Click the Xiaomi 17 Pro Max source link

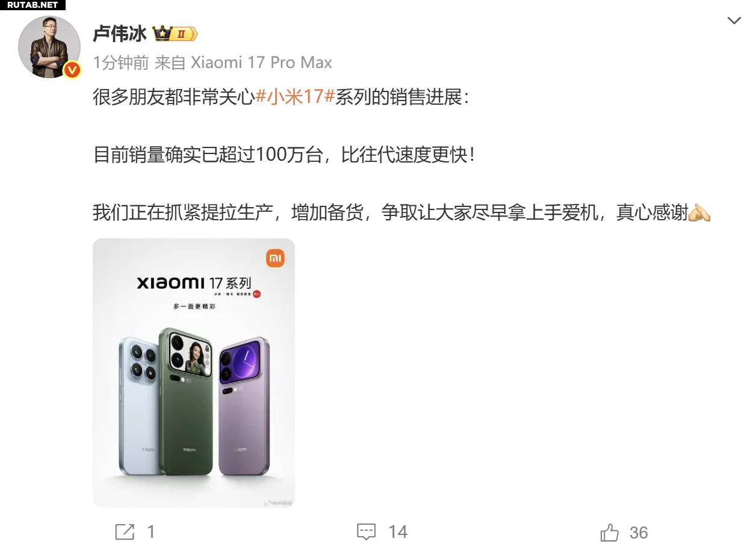tap(261, 63)
